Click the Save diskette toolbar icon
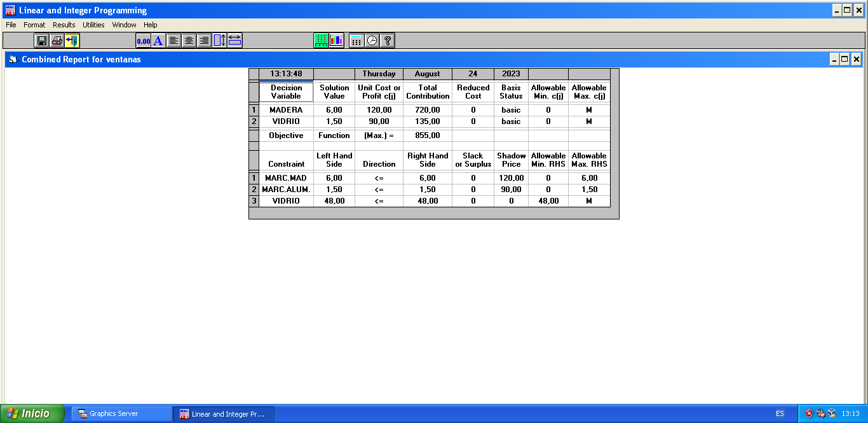Image resolution: width=868 pixels, height=423 pixels. point(42,41)
